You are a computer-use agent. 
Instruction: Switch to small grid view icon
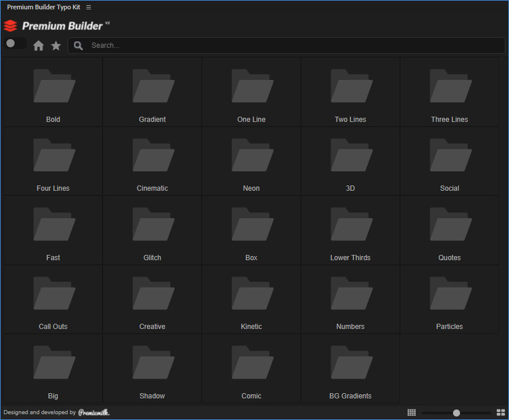click(x=412, y=412)
